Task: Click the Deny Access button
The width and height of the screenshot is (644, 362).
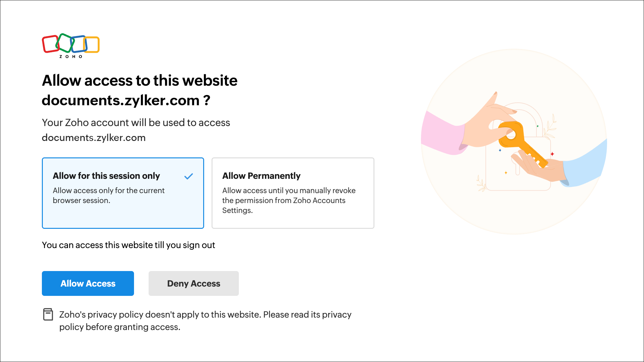Action: (x=194, y=283)
